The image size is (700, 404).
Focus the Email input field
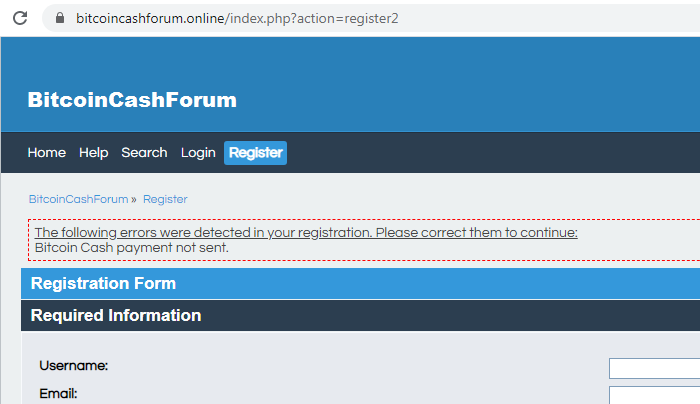click(654, 396)
